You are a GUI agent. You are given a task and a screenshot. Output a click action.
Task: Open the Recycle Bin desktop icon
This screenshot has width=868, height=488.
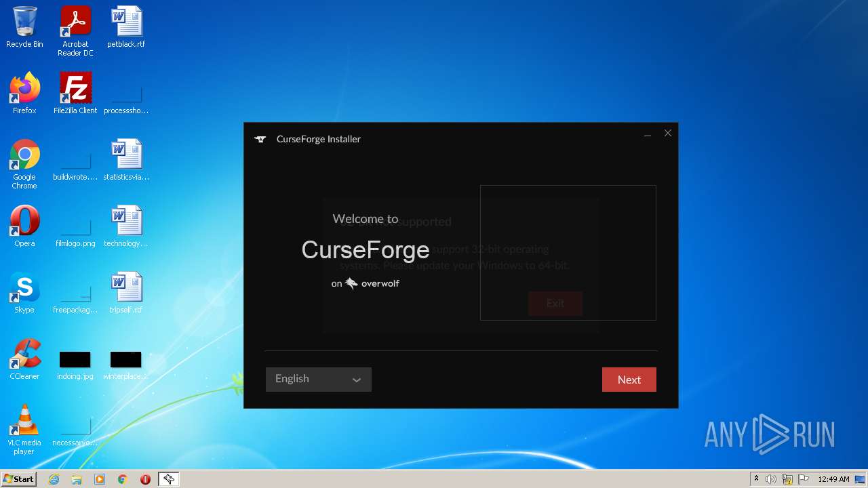[24, 27]
